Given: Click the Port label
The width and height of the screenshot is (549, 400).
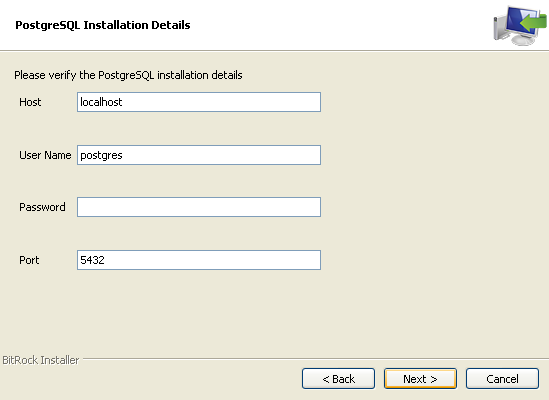Looking at the screenshot, I should (x=29, y=260).
